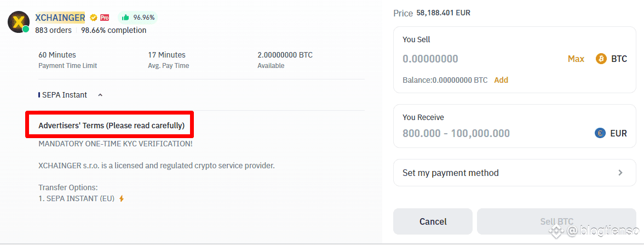Click the lightning bolt beside SEPA INSTANT
This screenshot has height=245, width=644.
tap(121, 199)
